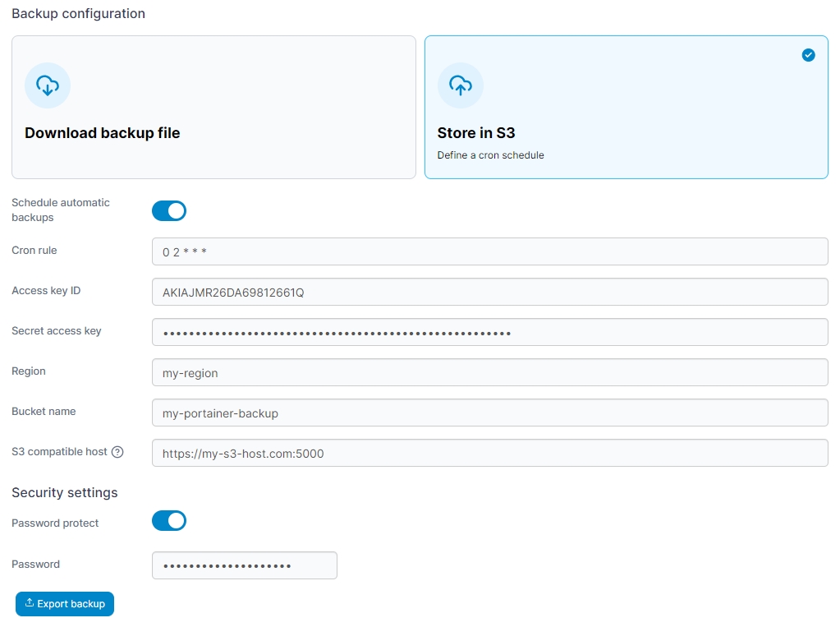Click the "Define a cron schedule" description
Screen dimensions: 840x627
click(490, 155)
